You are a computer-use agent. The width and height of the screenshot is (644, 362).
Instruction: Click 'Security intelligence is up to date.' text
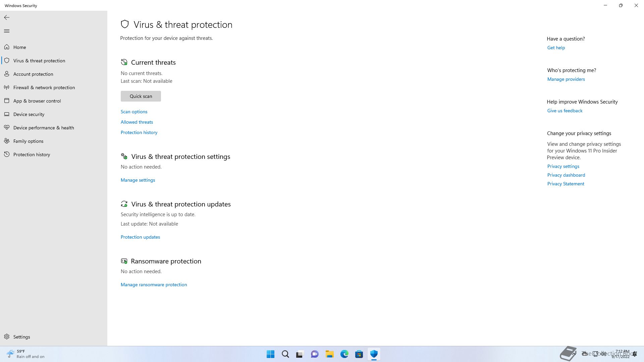(158, 215)
